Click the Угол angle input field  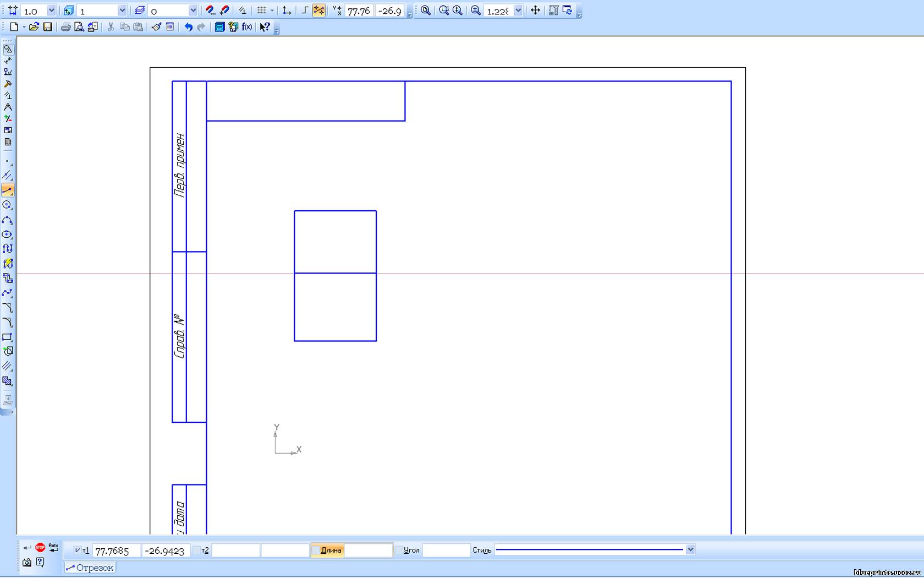pyautogui.click(x=446, y=550)
